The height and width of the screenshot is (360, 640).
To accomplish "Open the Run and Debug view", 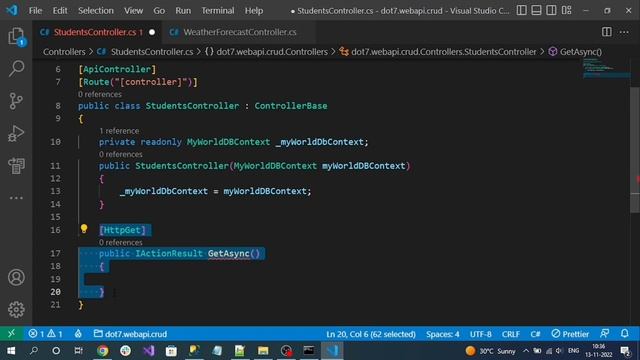I will 16,133.
